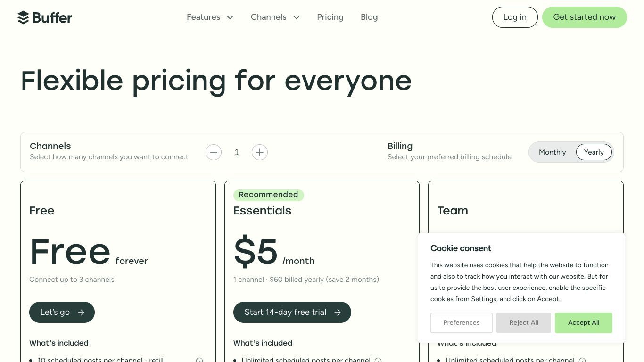
Task: Select Yearly billing option
Action: point(594,152)
